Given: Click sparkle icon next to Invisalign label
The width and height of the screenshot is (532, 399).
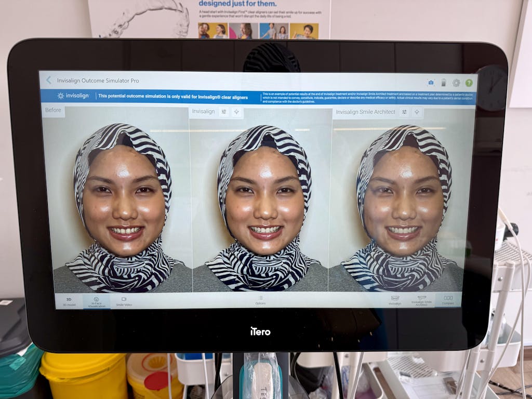Looking at the screenshot, I should point(236,112).
